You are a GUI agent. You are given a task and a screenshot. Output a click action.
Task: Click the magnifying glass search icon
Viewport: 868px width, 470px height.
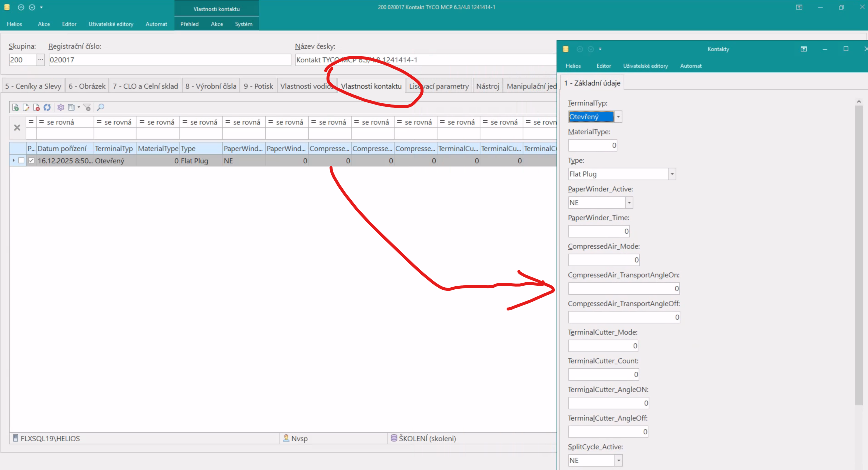[x=101, y=107]
